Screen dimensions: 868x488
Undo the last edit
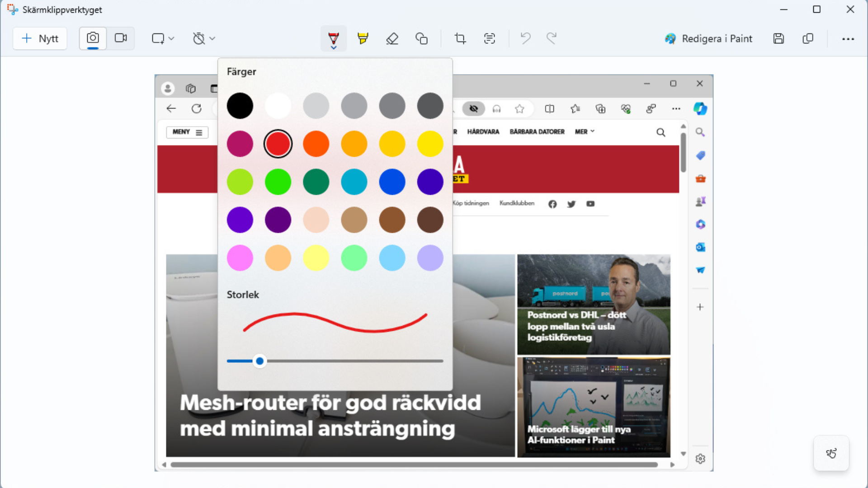pyautogui.click(x=525, y=38)
